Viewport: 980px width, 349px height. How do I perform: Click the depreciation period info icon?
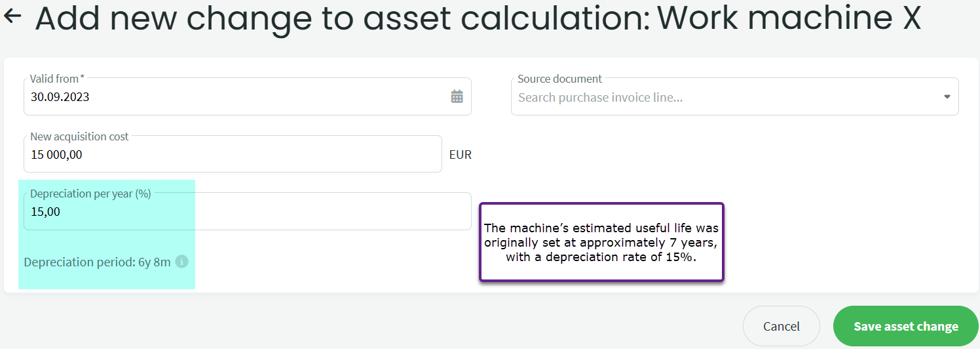coord(182,262)
